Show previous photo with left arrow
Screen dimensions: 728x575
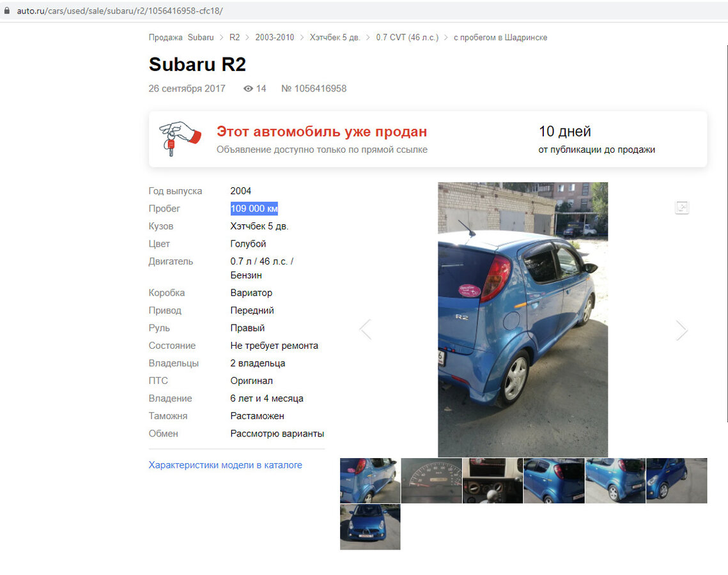(x=366, y=330)
